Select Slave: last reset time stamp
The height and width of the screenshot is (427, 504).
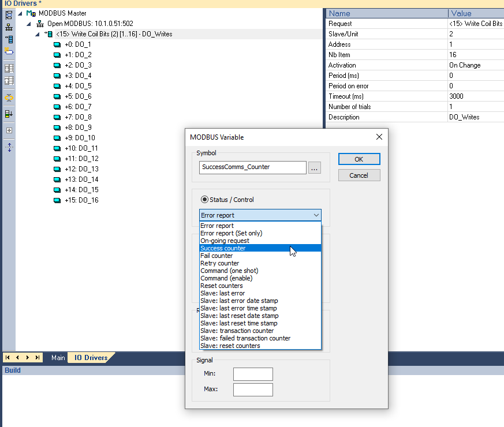point(260,323)
